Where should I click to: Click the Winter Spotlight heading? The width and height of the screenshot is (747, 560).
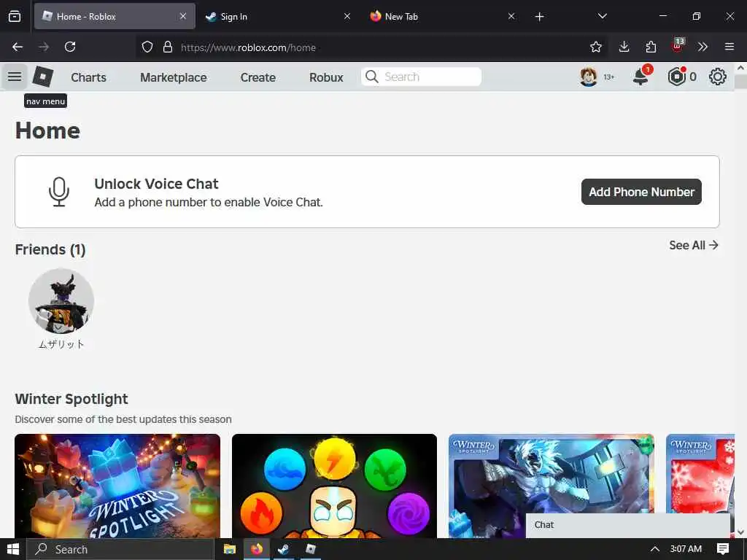click(x=71, y=399)
